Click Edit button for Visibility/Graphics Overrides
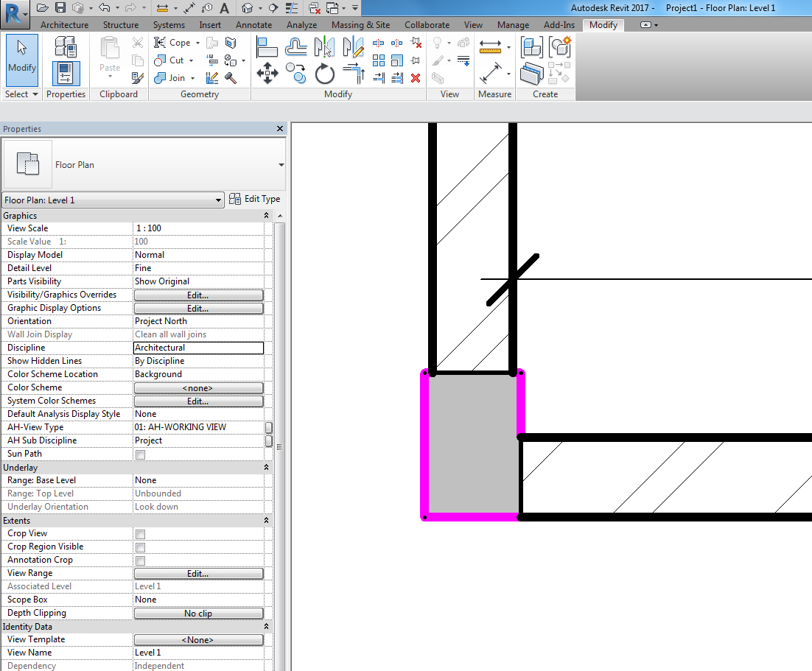Viewport: 812px width, 671px height. (x=198, y=295)
